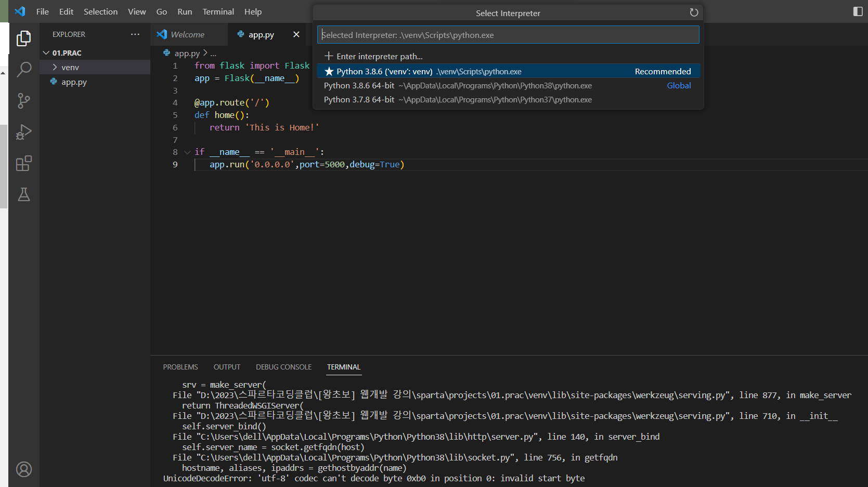Open the Terminal menu
Image resolution: width=868 pixels, height=487 pixels.
[218, 11]
